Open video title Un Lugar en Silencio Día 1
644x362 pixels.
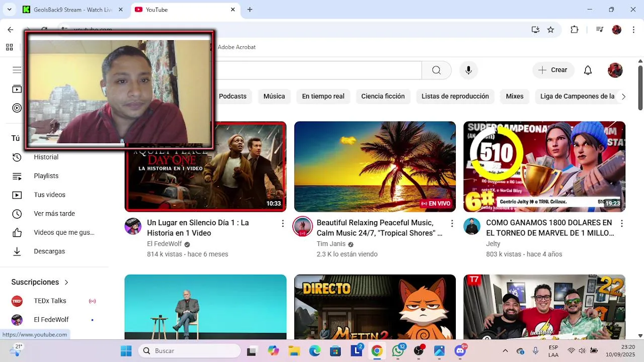pos(198,228)
